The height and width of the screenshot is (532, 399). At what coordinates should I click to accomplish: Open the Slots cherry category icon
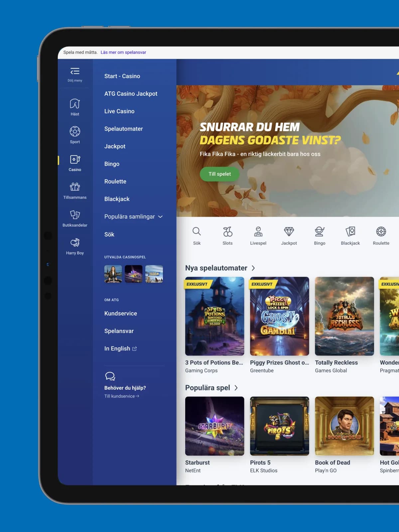(227, 231)
